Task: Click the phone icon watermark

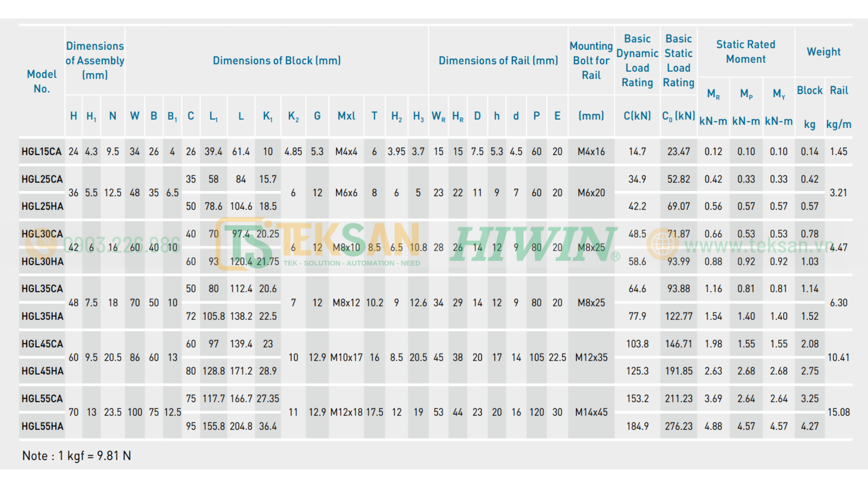Action: click(41, 244)
